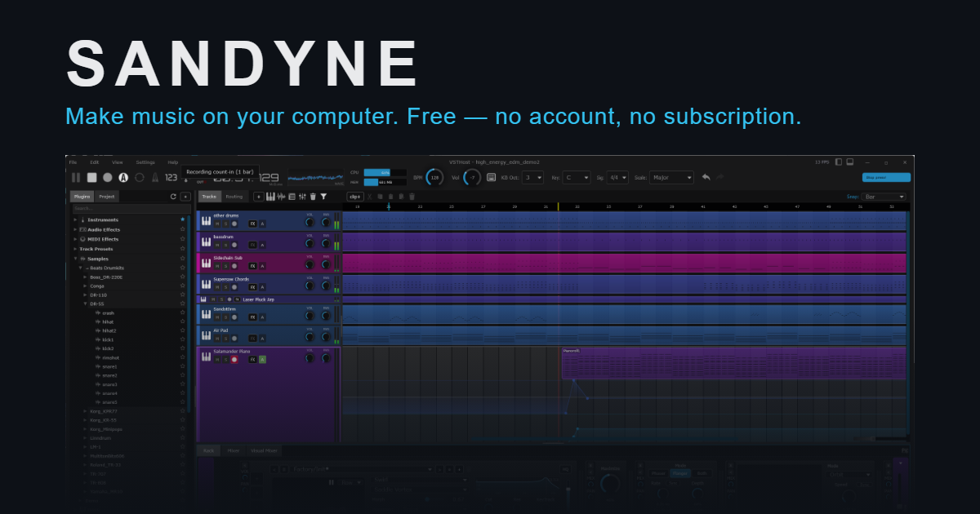Toggle automation A on Salamander Piano track
This screenshot has height=514, width=980.
click(x=262, y=359)
